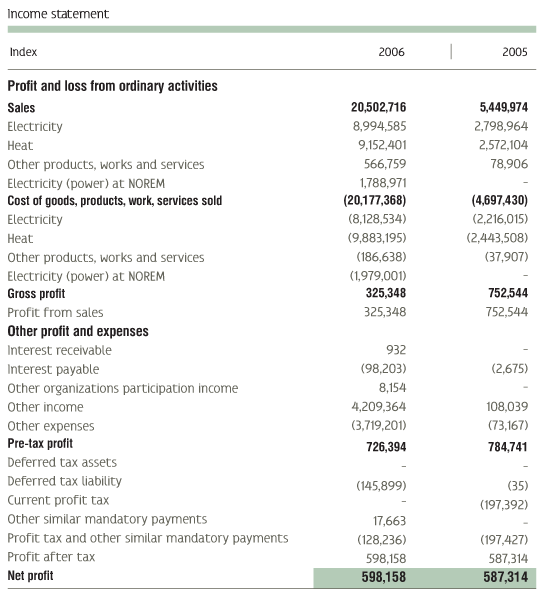
Task: Select the Profit and loss from ordinary activities heading
Action: pyautogui.click(x=112, y=86)
